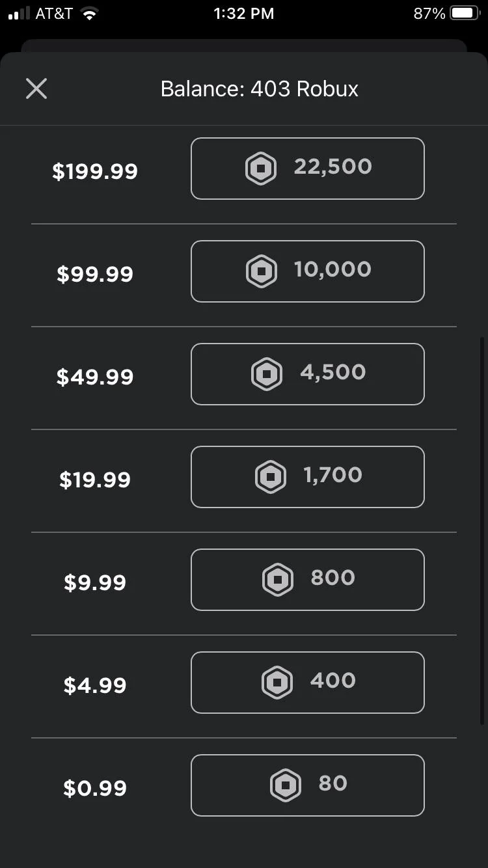This screenshot has width=488, height=868.
Task: Tap the Balance: 403 Robux header
Action: point(260,89)
